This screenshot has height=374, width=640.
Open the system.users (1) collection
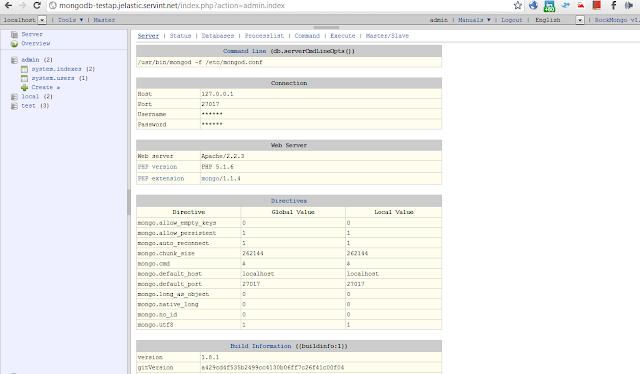60,78
